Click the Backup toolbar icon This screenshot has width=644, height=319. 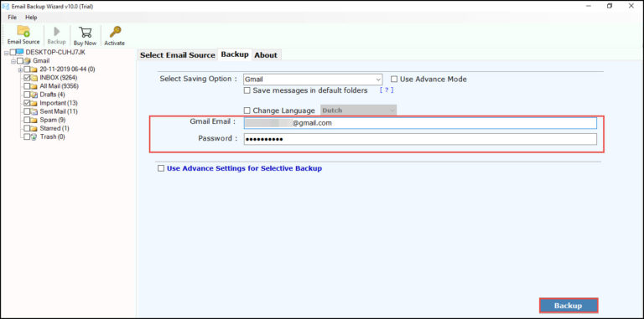coord(57,32)
